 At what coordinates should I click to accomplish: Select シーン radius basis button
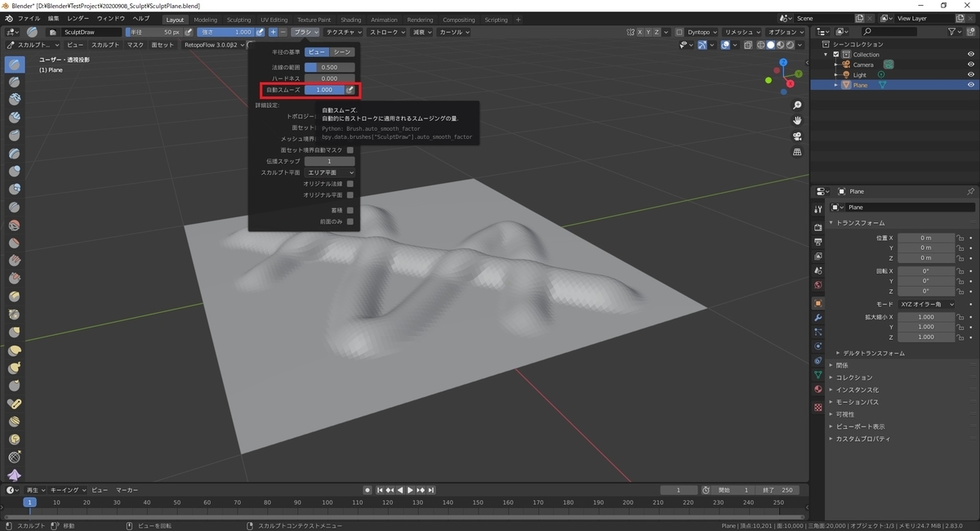[x=342, y=51]
